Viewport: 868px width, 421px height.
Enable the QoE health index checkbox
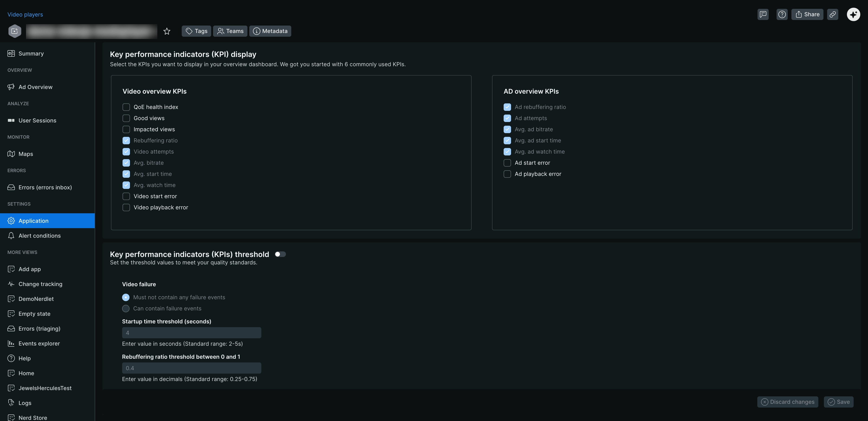point(126,107)
